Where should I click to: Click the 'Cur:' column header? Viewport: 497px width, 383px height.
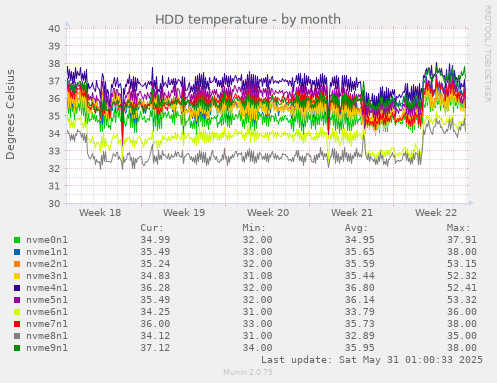[152, 228]
